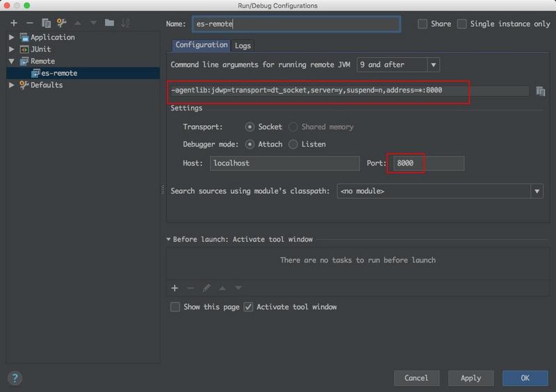Viewport: 556px width, 392px height.
Task: Open help with question mark button
Action: point(15,378)
